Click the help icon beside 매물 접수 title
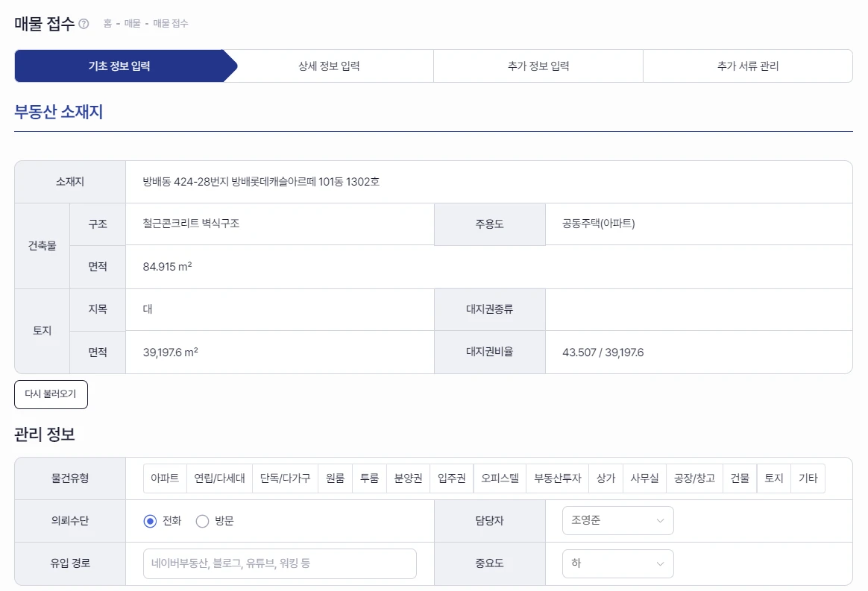The width and height of the screenshot is (868, 591). [x=84, y=24]
